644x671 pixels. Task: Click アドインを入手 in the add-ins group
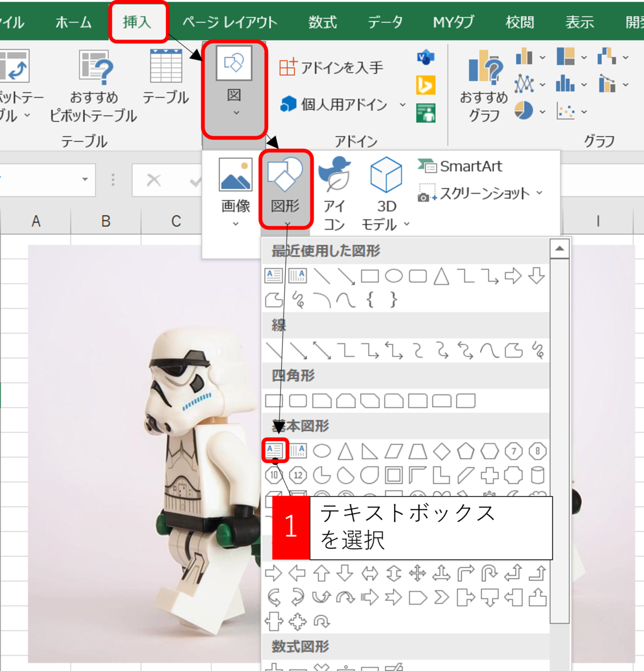331,68
